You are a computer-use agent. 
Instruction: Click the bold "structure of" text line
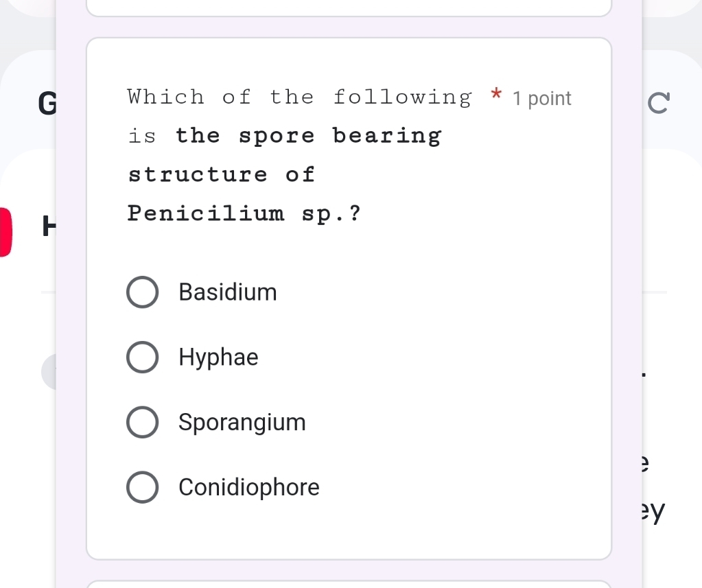point(222,175)
